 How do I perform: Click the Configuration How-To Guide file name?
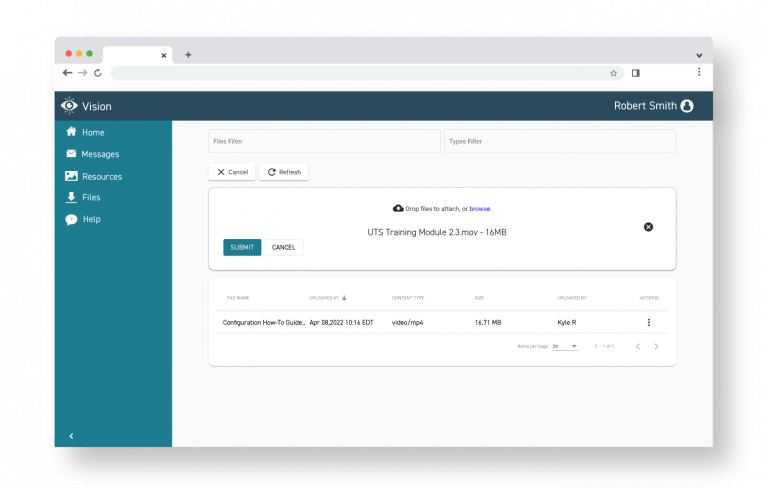[x=264, y=322]
